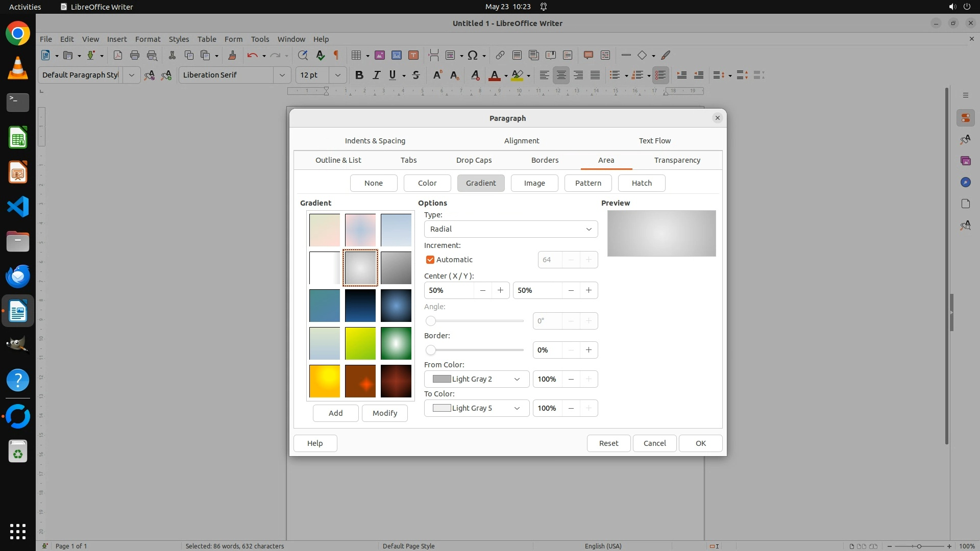980x551 pixels.
Task: Open the sidebar Gallery panel icon
Action: click(x=965, y=161)
